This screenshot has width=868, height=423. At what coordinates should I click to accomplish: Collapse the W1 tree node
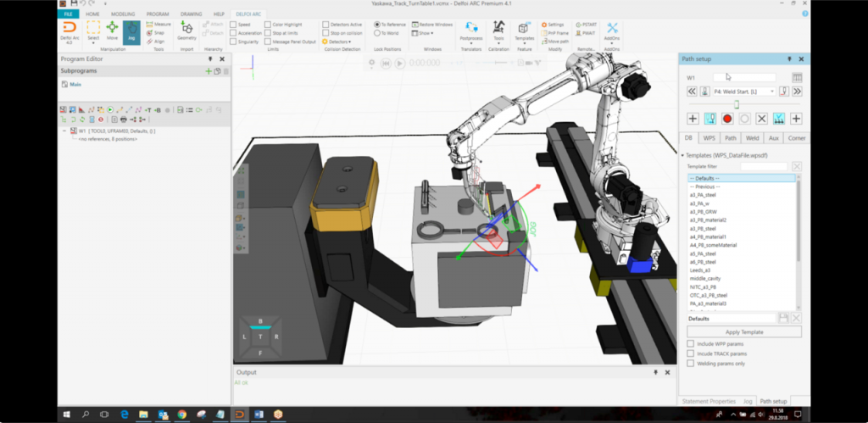[65, 131]
